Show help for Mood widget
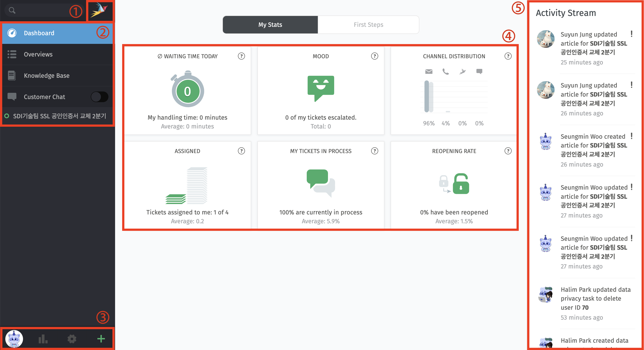Viewport: 644px width, 350px height. click(x=374, y=56)
